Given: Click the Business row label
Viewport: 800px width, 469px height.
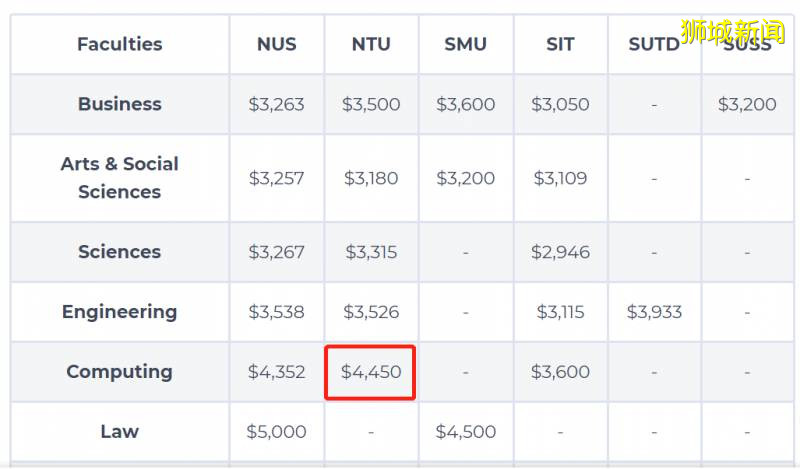Looking at the screenshot, I should 119,104.
